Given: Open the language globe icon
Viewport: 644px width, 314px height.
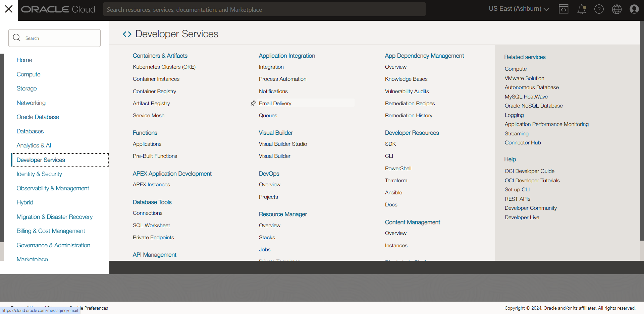Looking at the screenshot, I should coord(617,9).
